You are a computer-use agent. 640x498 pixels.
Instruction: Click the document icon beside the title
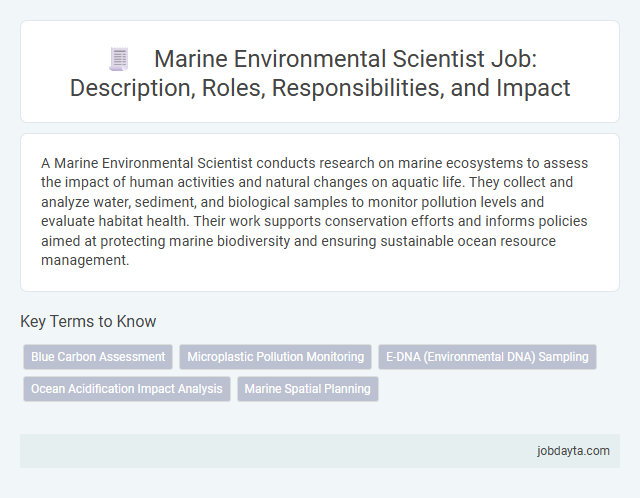[x=119, y=60]
